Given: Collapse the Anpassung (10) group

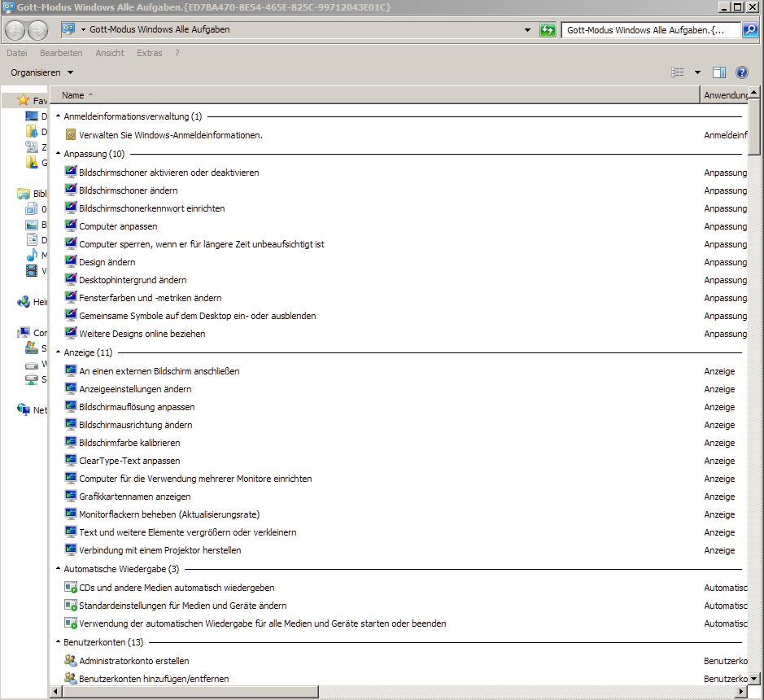Looking at the screenshot, I should point(58,154).
